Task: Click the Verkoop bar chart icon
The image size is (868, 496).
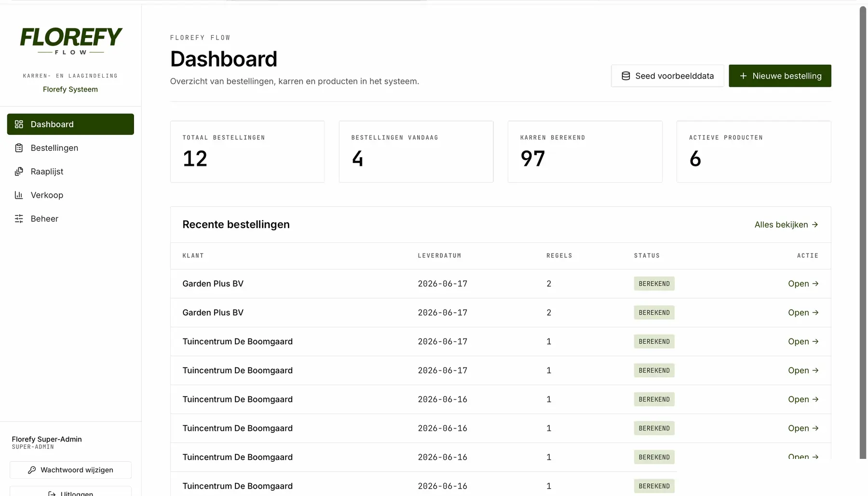Action: pos(19,195)
